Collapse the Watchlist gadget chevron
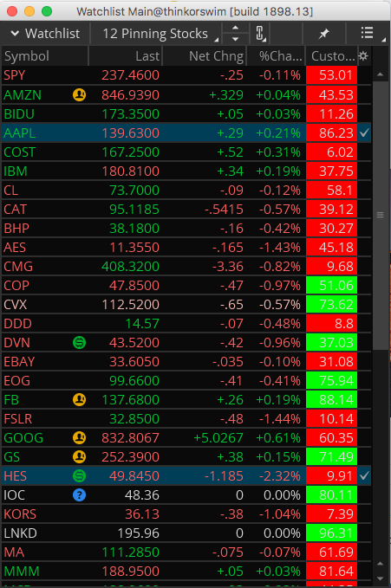Viewport: 391px width, 588px height. pos(15,34)
